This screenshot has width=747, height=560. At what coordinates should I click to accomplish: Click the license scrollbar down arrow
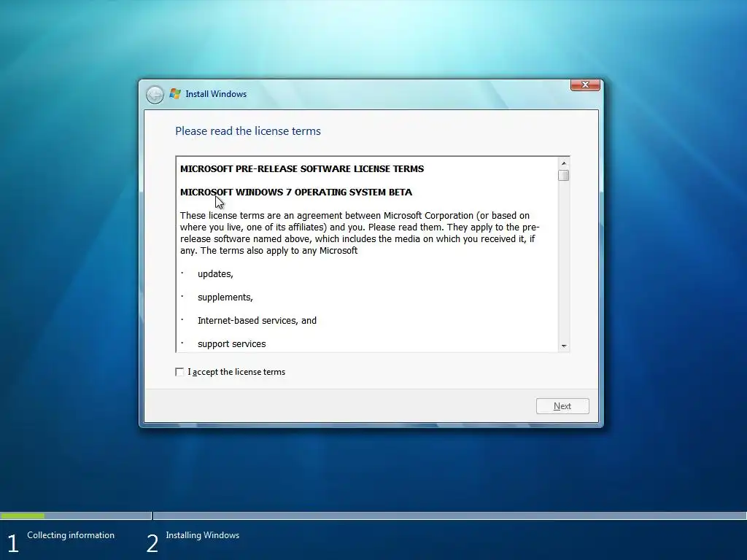click(564, 346)
